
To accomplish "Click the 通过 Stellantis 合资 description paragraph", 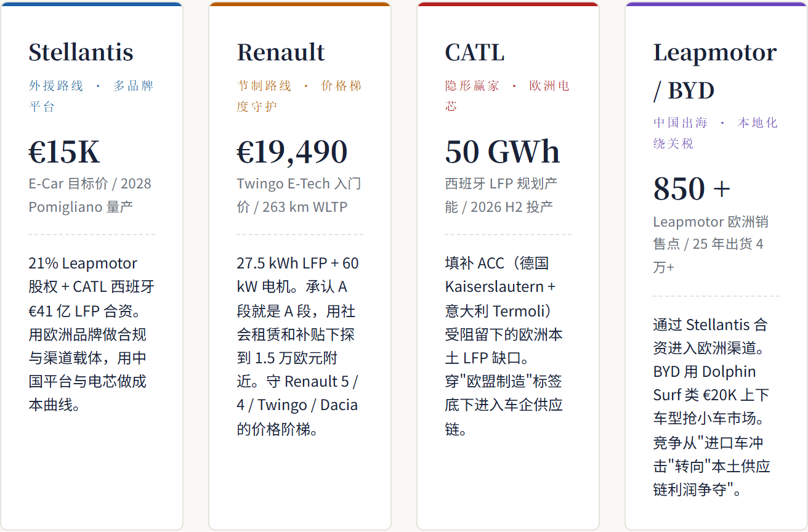I will pos(712,407).
